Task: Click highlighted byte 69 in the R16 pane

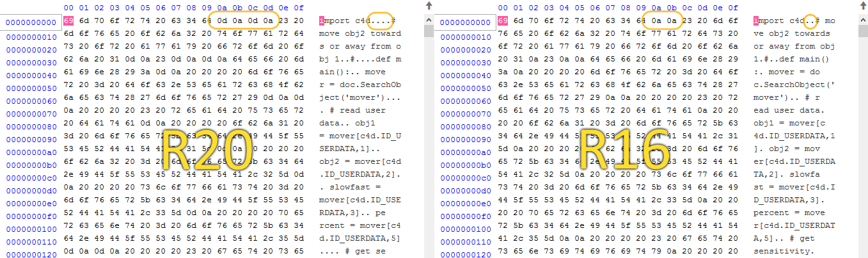Action: (503, 20)
